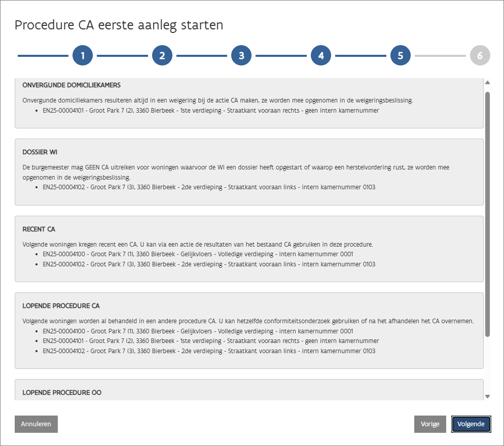This screenshot has height=446, width=504.
Task: Click the Onvergunde Domiciliekamers section heading
Action: (x=71, y=85)
